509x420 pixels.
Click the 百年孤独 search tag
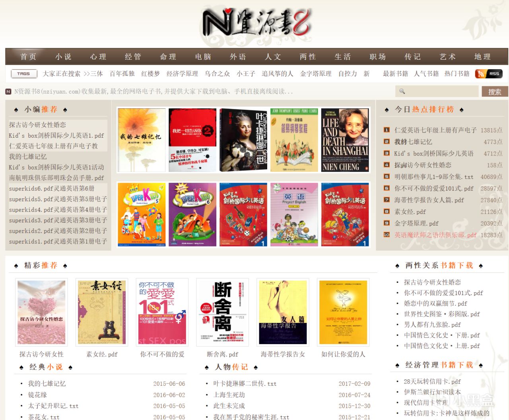(x=122, y=74)
